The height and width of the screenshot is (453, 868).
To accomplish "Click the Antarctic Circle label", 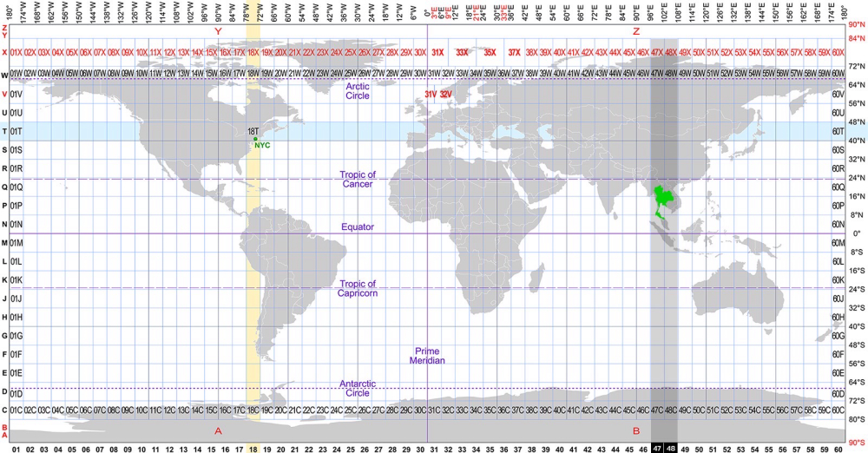I will 357,388.
